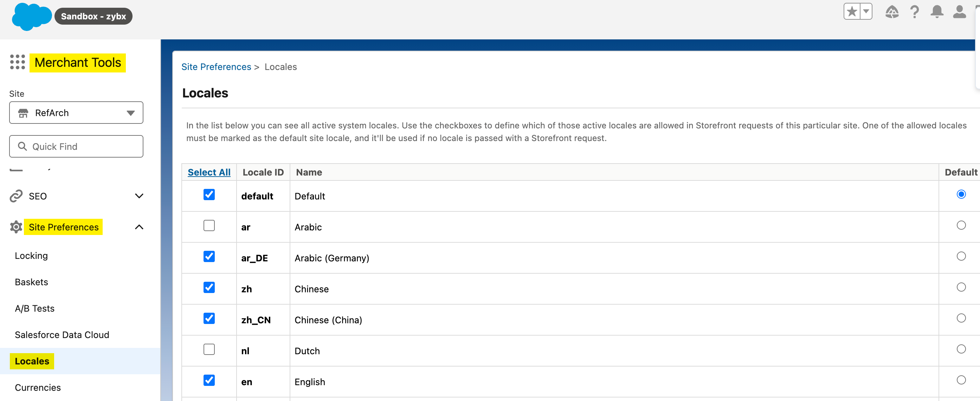
Task: Open the help question mark icon
Action: tap(915, 12)
